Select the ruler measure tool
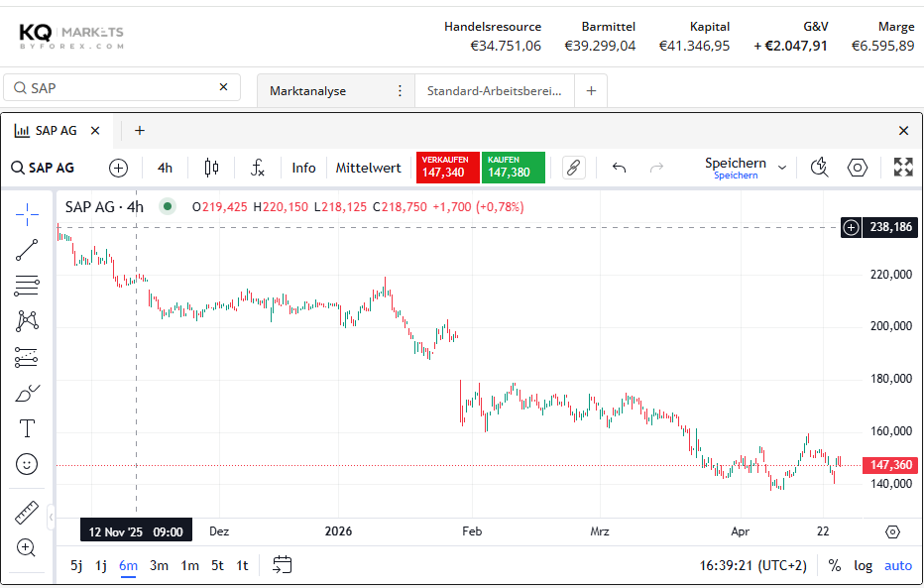 [27, 513]
